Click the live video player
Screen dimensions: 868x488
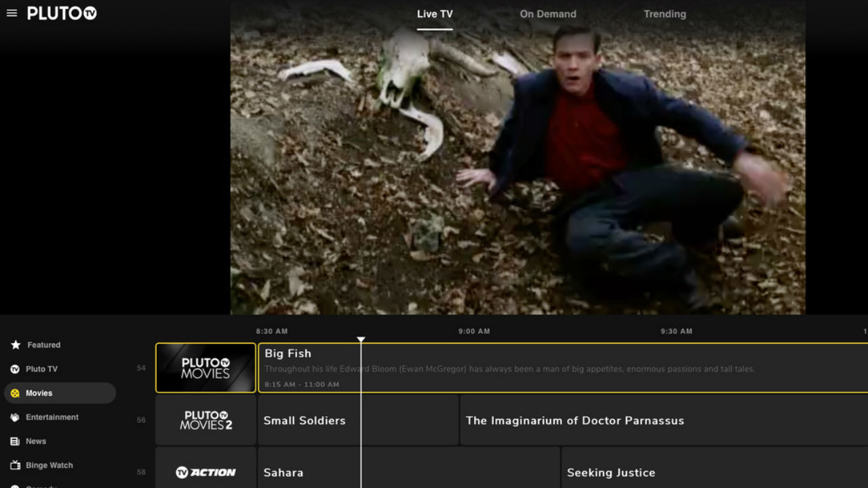[x=518, y=157]
